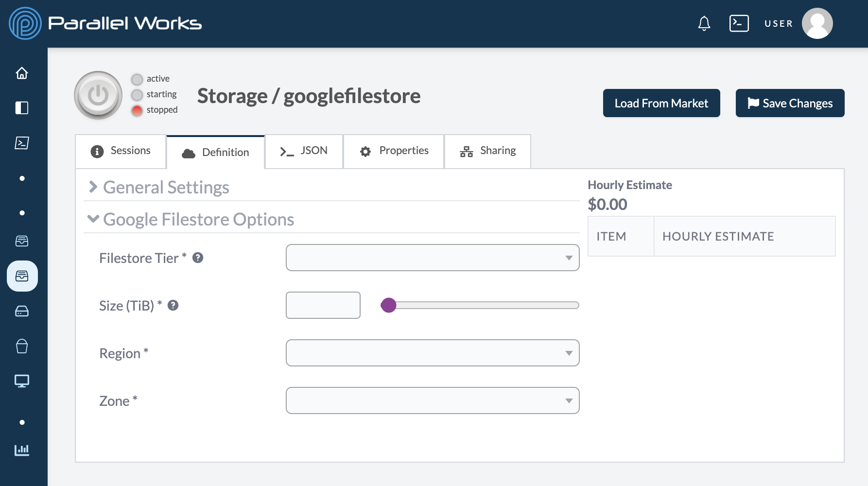This screenshot has width=868, height=486.
Task: Click the active status indicator
Action: 137,79
